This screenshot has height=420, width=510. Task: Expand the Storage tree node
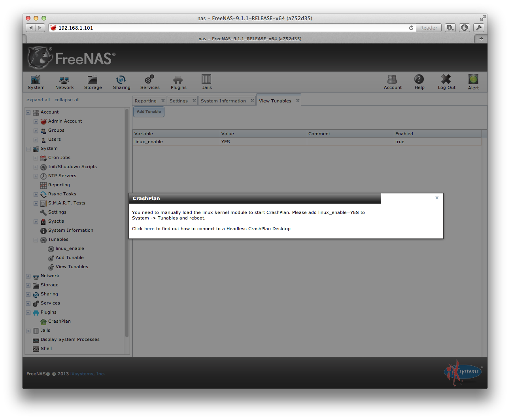[28, 285]
